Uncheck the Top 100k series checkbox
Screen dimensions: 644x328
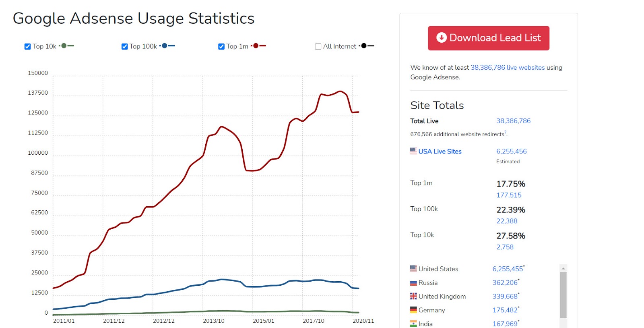click(124, 47)
